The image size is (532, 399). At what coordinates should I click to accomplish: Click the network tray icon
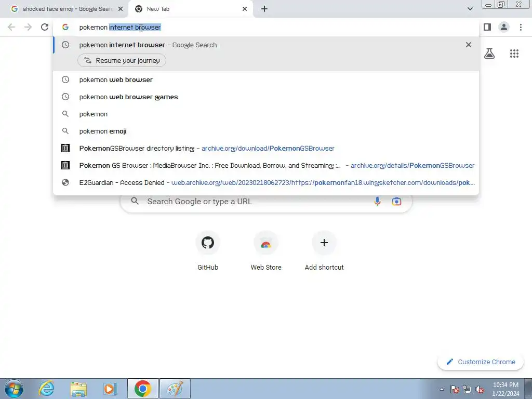(x=467, y=389)
